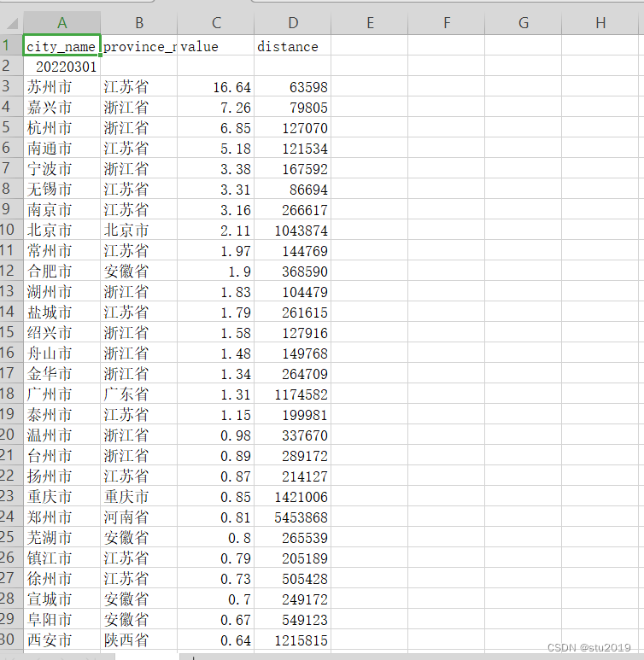Click the select-all corner triangle

pyautogui.click(x=12, y=23)
